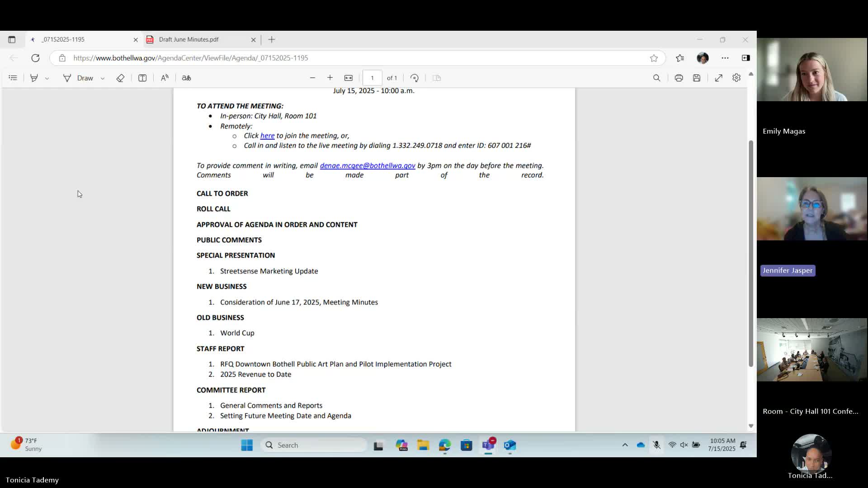The width and height of the screenshot is (868, 488).
Task: Click the Fit to width icon
Action: point(349,78)
